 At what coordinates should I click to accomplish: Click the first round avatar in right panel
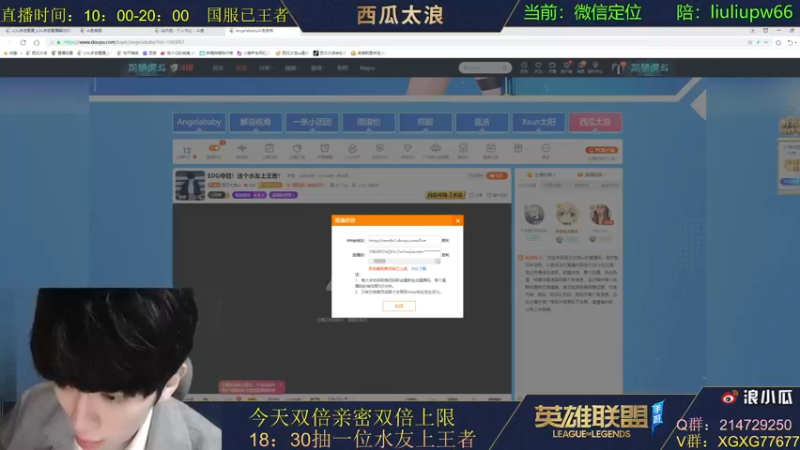534,214
